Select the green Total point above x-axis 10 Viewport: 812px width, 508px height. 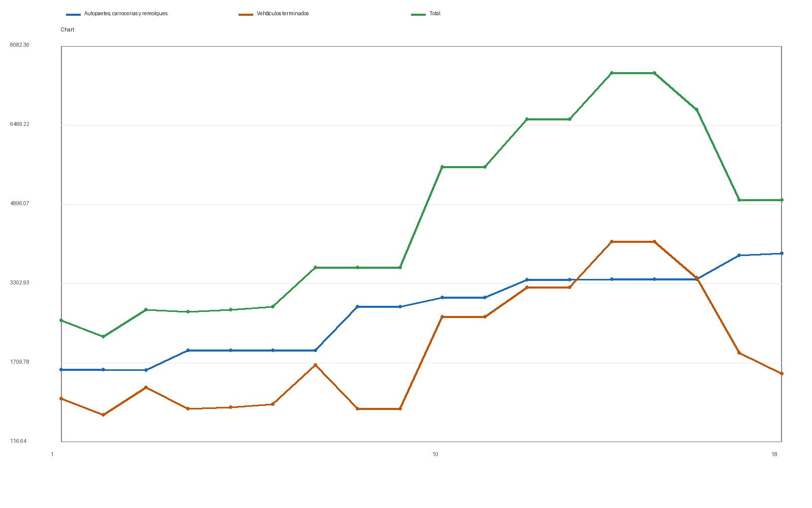click(x=443, y=167)
